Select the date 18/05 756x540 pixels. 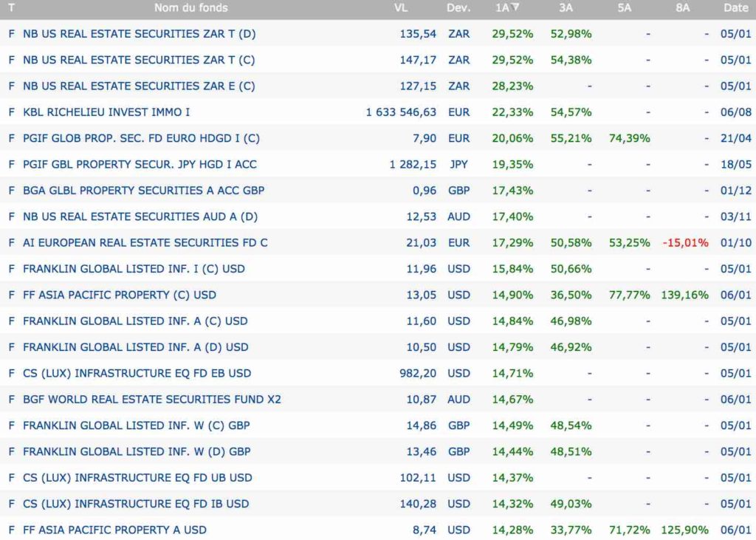736,164
